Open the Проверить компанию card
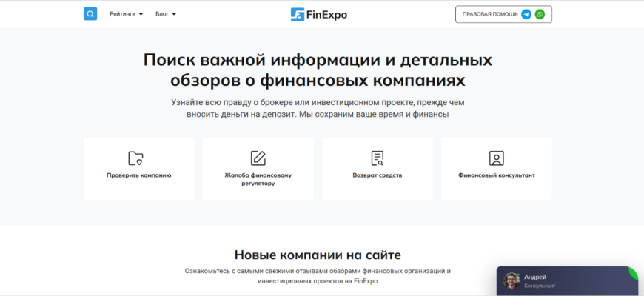644x296 pixels. 139,168
